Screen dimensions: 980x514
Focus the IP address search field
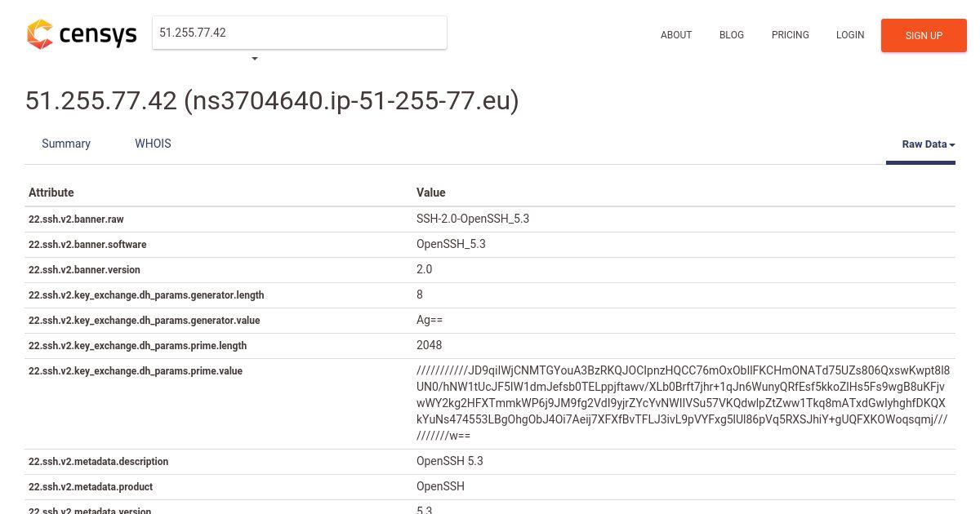point(300,33)
